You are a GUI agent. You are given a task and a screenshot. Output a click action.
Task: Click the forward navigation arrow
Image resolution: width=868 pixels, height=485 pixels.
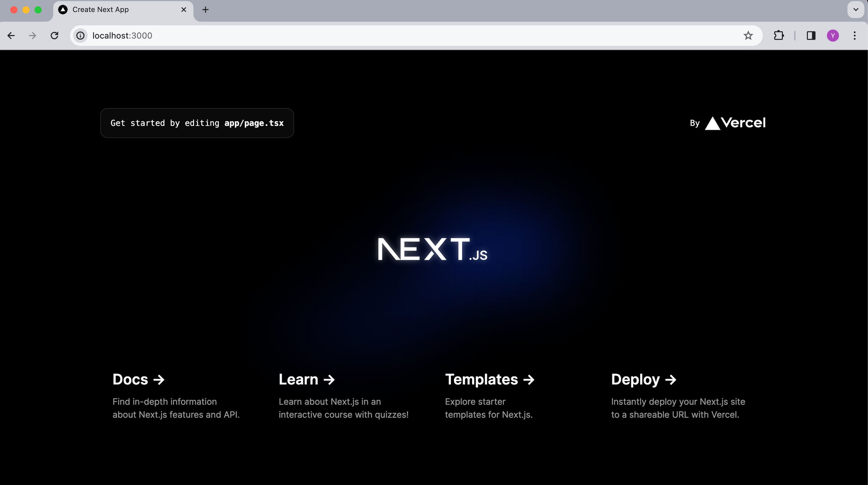[32, 35]
